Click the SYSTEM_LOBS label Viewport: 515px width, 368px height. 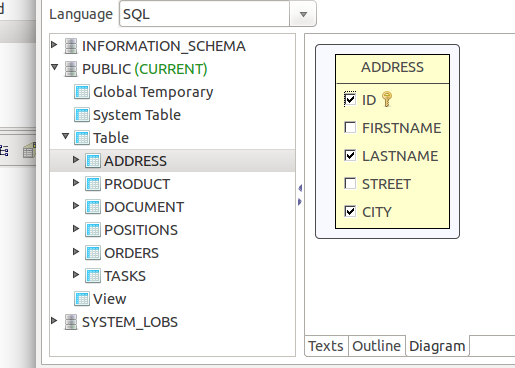point(130,322)
